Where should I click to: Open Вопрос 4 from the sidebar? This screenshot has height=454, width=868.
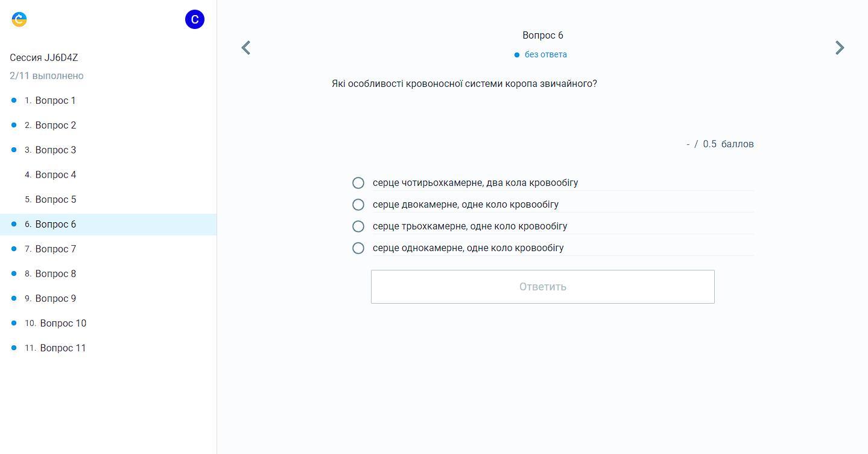pos(55,175)
